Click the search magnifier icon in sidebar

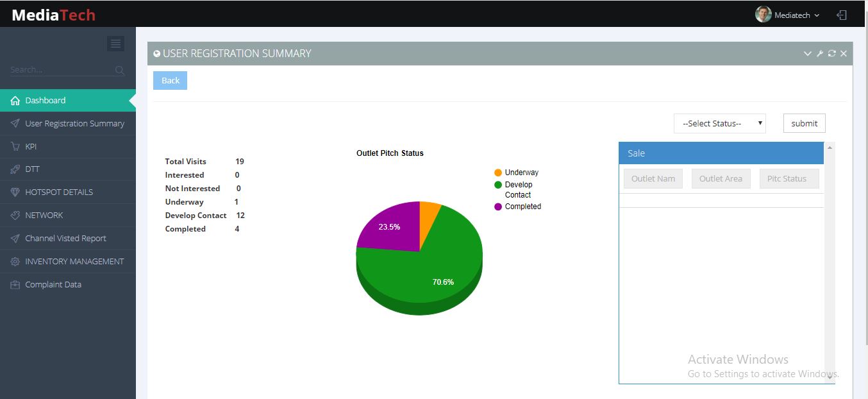[x=120, y=70]
